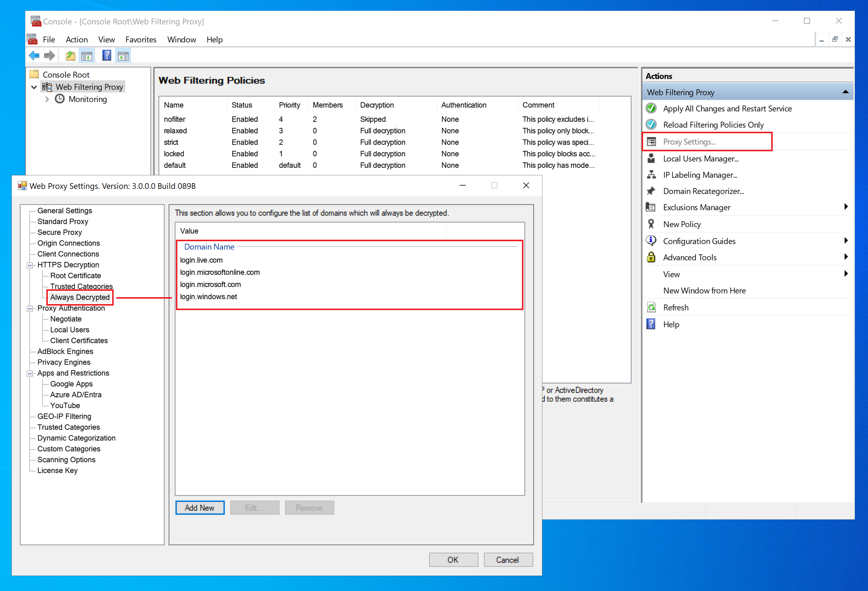The image size is (868, 591).
Task: Collapse the Proxy Authentication settings node
Action: coord(29,309)
